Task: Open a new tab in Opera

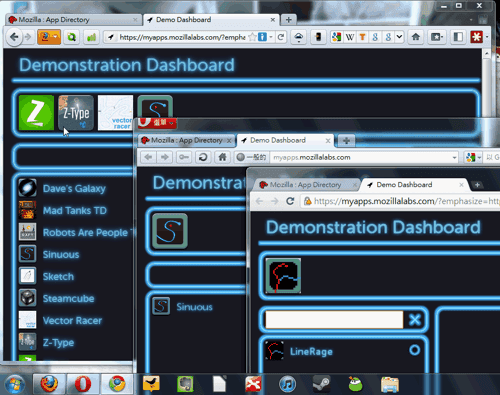Action: coord(346,141)
